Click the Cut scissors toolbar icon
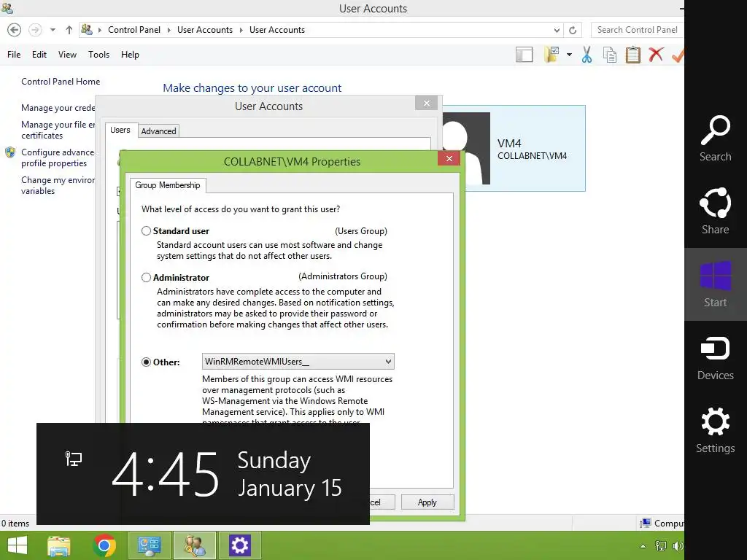This screenshot has width=747, height=560. click(x=587, y=55)
